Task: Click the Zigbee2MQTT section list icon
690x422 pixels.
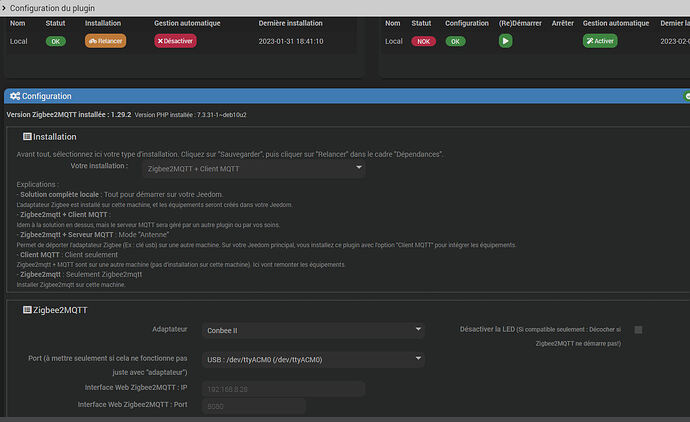Action: [27, 310]
